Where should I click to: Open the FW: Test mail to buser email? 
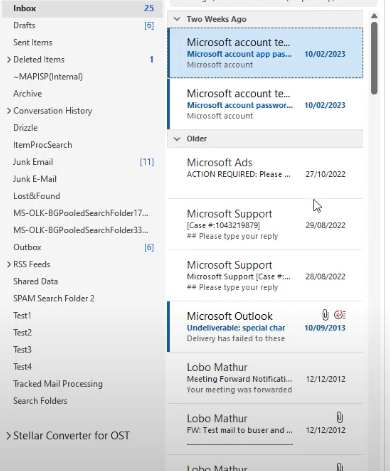pos(265,429)
